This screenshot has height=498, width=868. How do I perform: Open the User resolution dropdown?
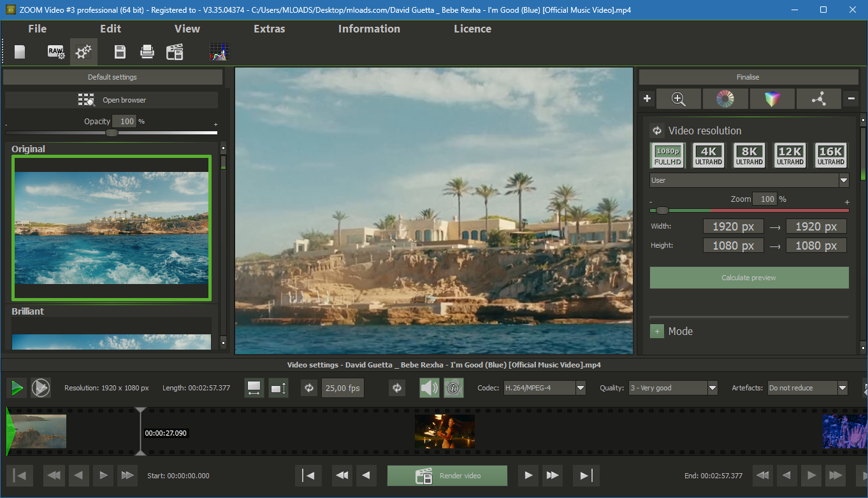point(749,180)
